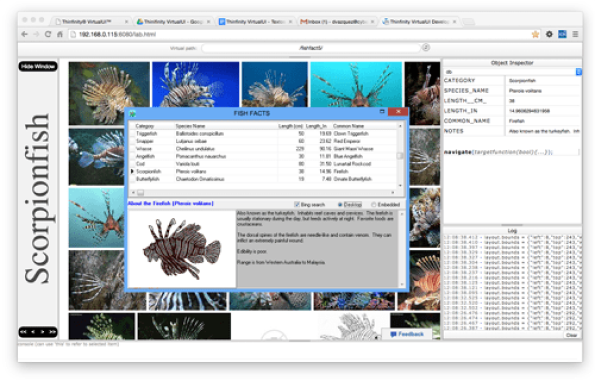Click the COMMON_NAME value Firefish in Inspector
This screenshot has width=595, height=380.
point(516,121)
